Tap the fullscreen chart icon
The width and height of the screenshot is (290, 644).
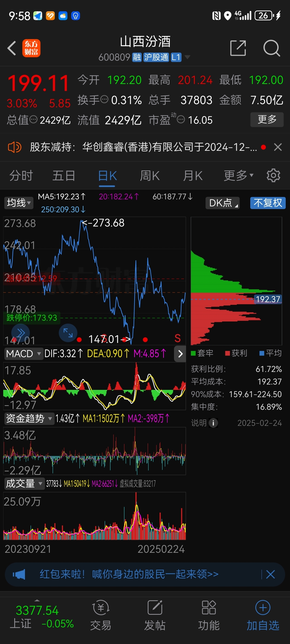point(68,333)
